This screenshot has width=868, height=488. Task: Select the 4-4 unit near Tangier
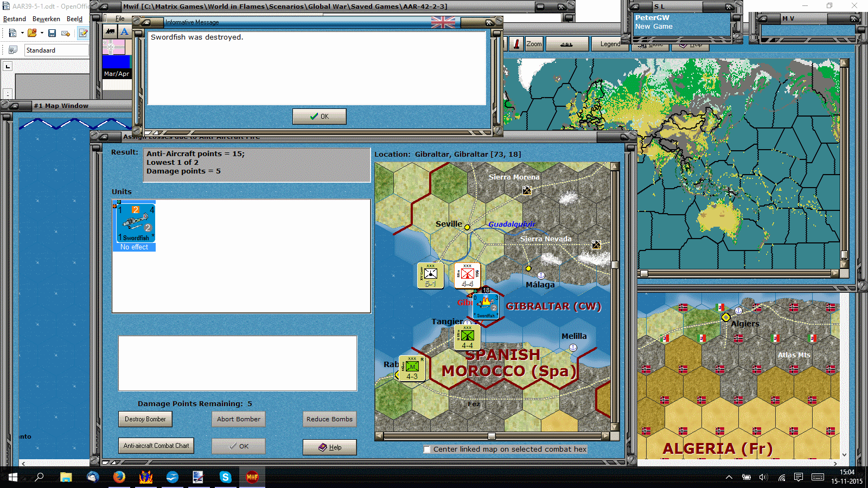[467, 337]
